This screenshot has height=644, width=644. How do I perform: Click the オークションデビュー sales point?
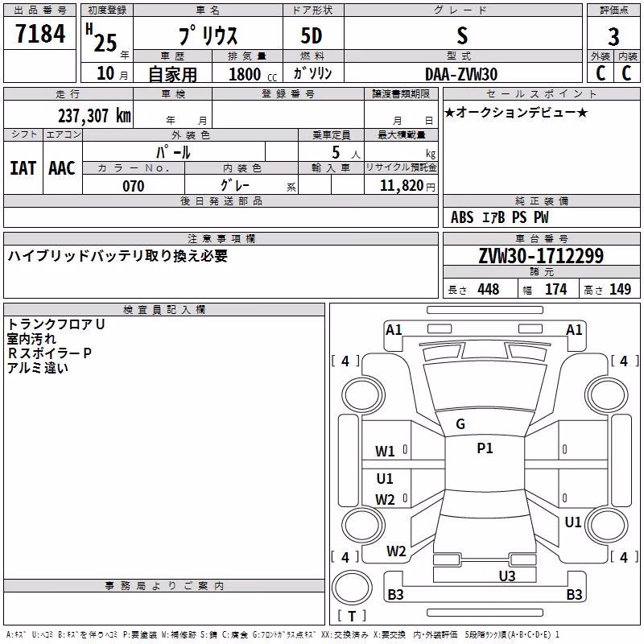(x=516, y=113)
